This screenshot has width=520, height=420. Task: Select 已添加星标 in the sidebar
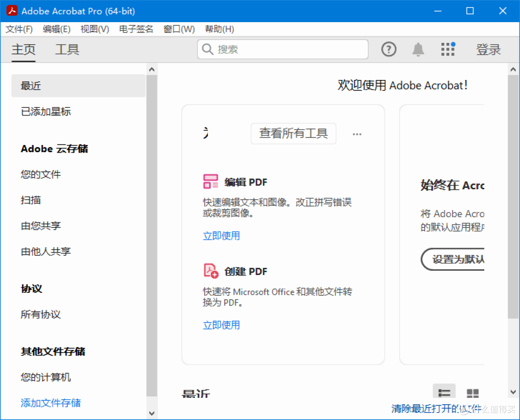pyautogui.click(x=46, y=111)
